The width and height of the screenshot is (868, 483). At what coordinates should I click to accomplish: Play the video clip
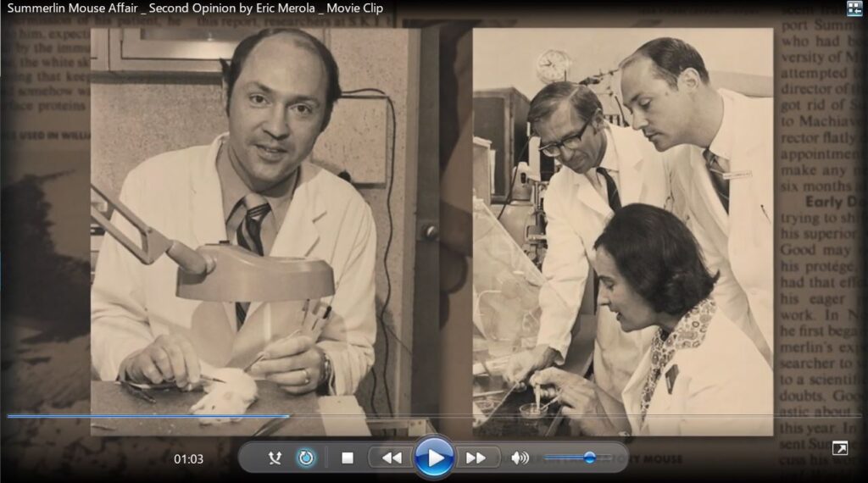click(434, 458)
